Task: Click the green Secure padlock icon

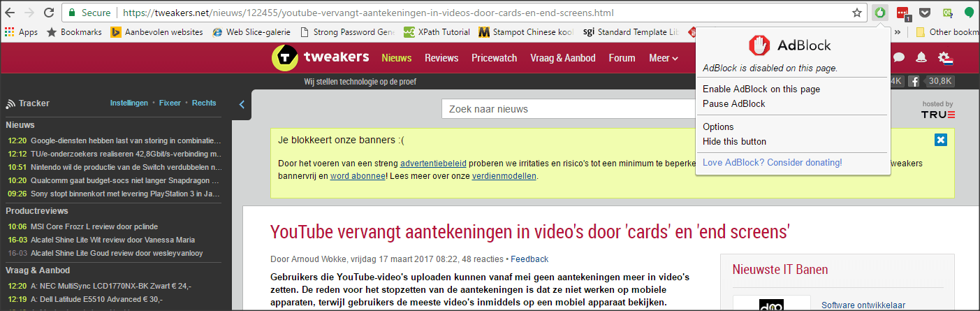Action: click(73, 13)
